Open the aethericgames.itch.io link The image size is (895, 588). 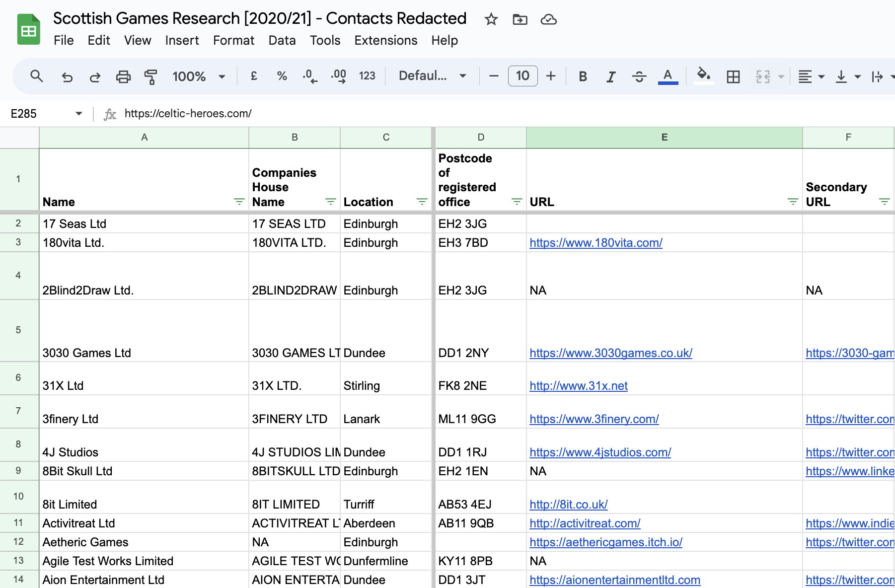click(606, 542)
